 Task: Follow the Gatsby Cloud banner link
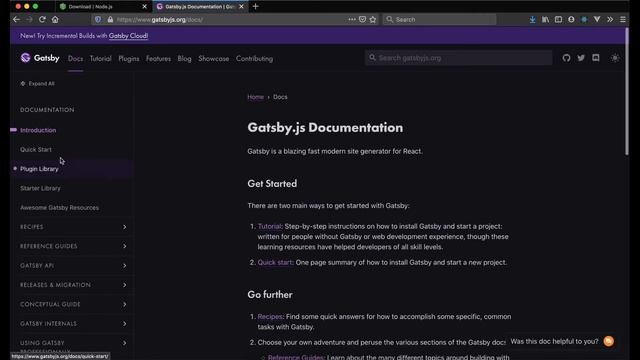[x=128, y=36]
